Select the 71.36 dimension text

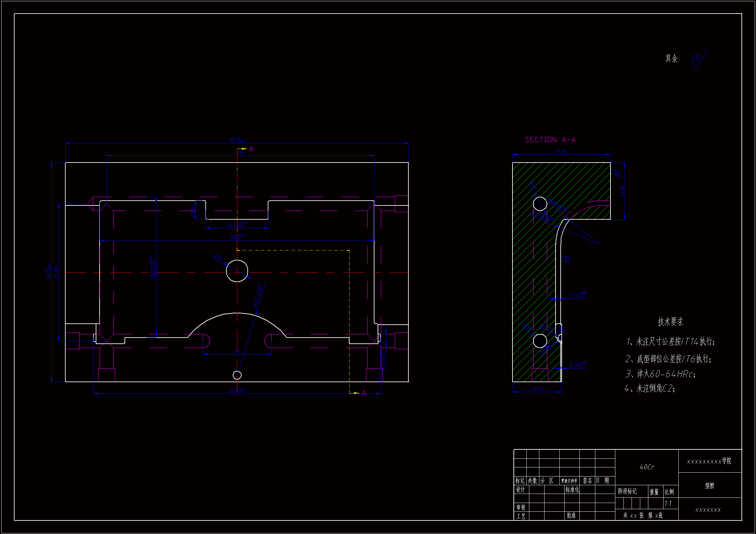[x=561, y=152]
